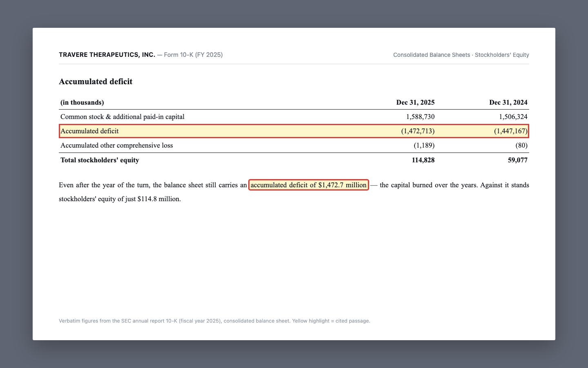This screenshot has width=588, height=368.
Task: Select the 59,077 total equity value
Action: 518,160
